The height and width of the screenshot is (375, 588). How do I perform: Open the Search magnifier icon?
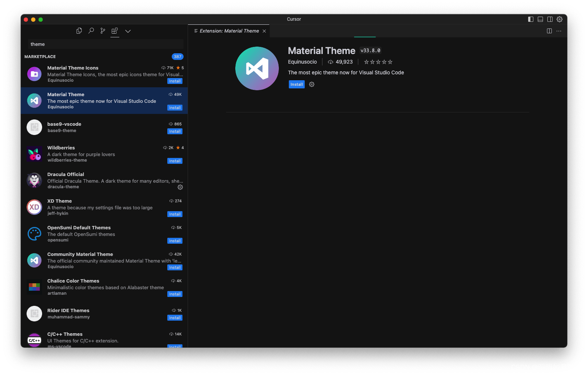pos(91,31)
